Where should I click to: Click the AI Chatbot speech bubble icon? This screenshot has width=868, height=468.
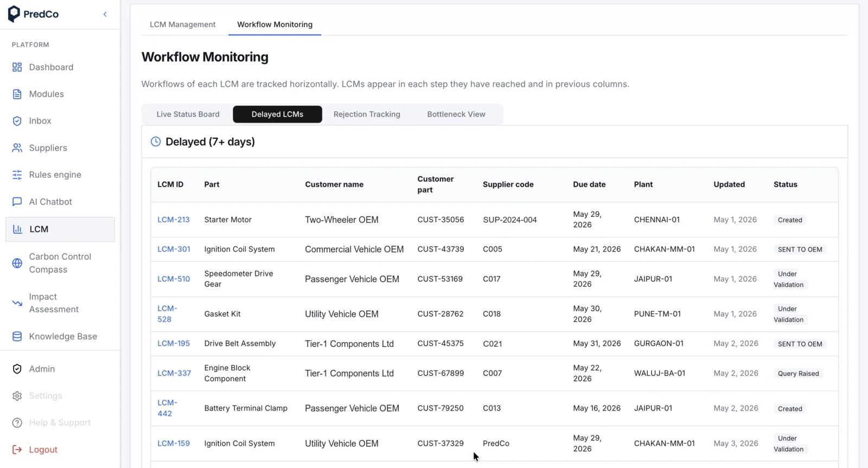pyautogui.click(x=17, y=202)
